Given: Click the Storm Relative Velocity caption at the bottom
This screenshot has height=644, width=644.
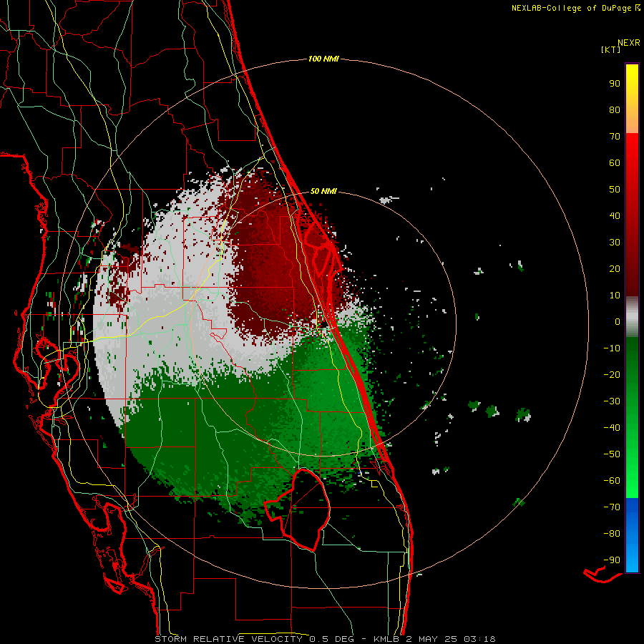Looking at the screenshot, I should (325, 639).
